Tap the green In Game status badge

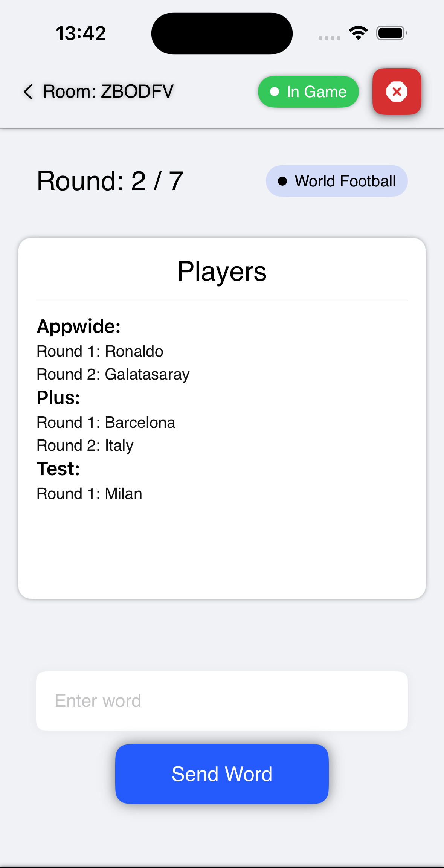click(x=308, y=92)
